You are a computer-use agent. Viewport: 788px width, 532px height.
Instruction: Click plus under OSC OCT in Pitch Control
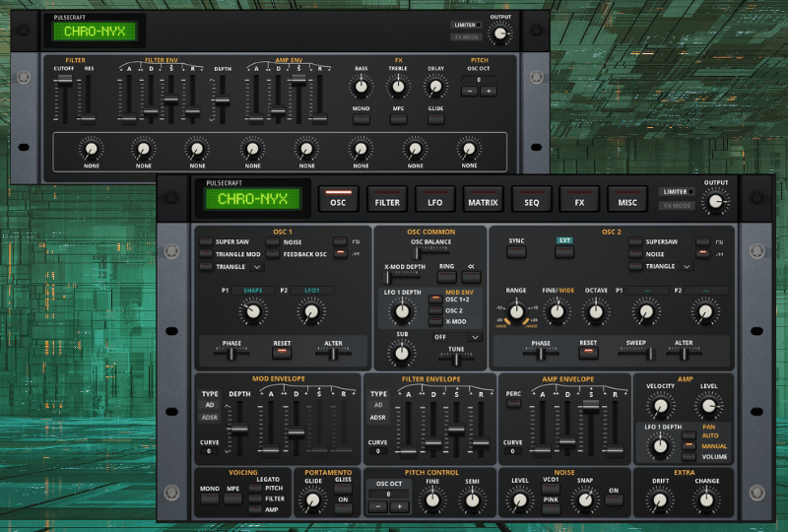[400, 506]
